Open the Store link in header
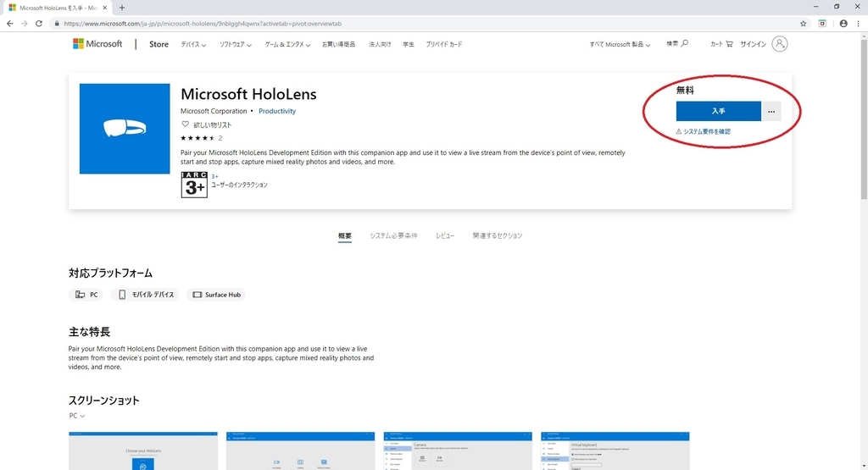 [159, 44]
